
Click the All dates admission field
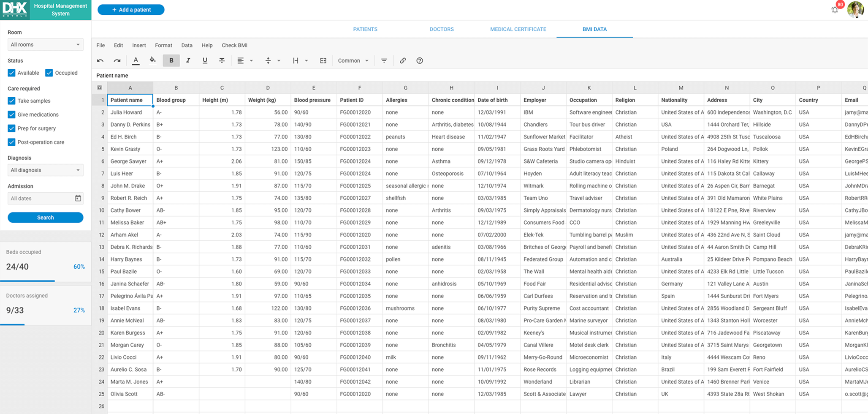click(x=46, y=198)
